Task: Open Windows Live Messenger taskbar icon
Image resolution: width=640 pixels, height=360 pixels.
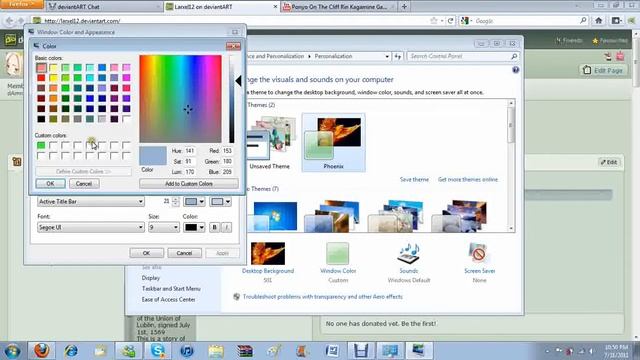Action: point(128,351)
